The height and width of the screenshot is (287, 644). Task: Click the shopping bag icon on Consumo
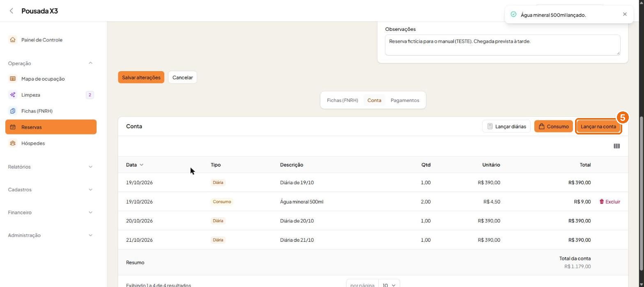[541, 126]
